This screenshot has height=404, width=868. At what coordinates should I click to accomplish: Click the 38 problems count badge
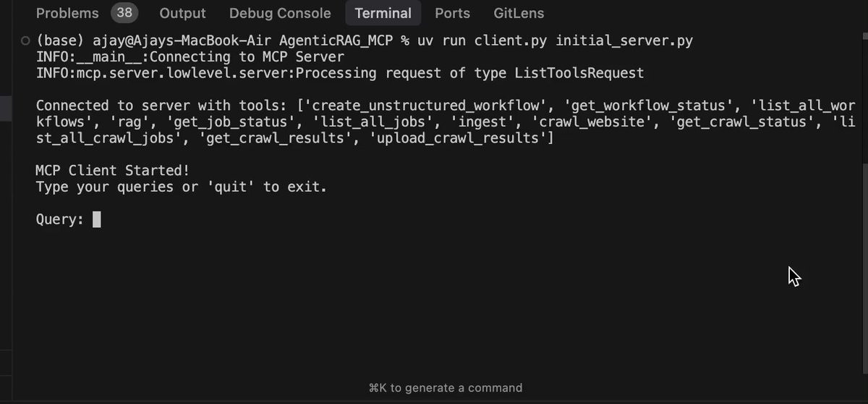(124, 12)
